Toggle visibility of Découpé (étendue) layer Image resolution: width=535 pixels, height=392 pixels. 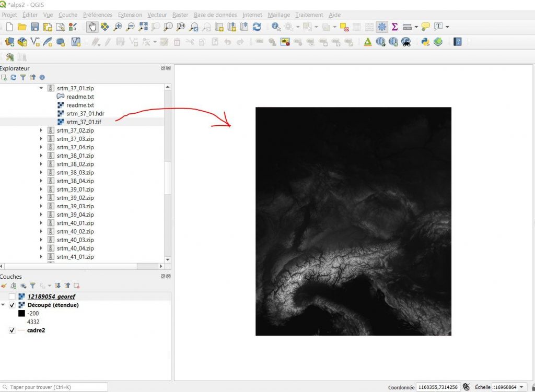tap(12, 305)
